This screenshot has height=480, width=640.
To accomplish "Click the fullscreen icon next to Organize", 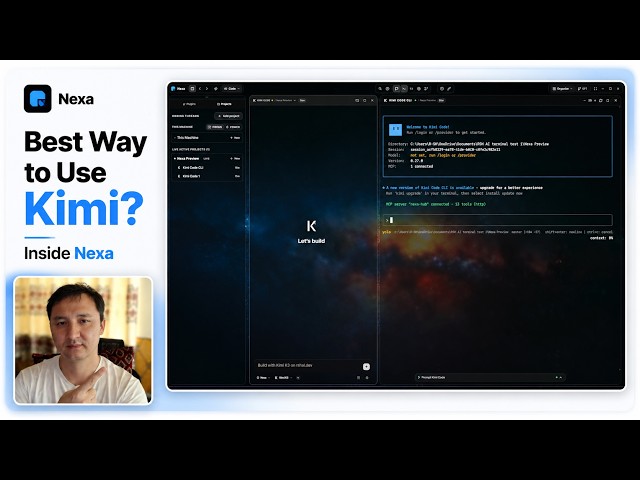I will pyautogui.click(x=596, y=89).
